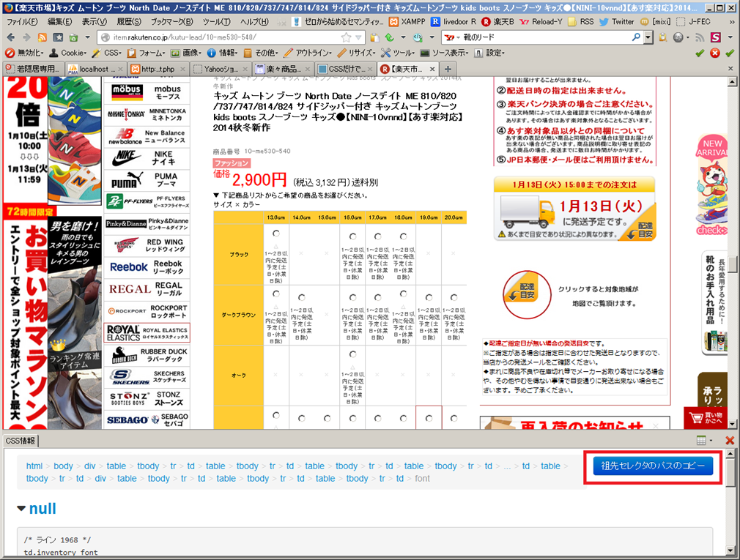Close the CSS情報 panel with the red X
The height and width of the screenshot is (560, 740).
coord(730,440)
